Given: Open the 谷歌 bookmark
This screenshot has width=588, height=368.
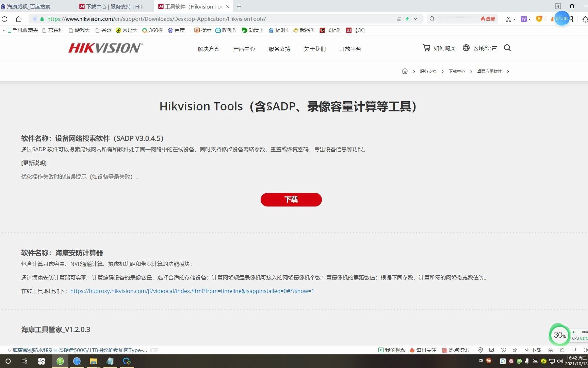Looking at the screenshot, I should point(103,30).
